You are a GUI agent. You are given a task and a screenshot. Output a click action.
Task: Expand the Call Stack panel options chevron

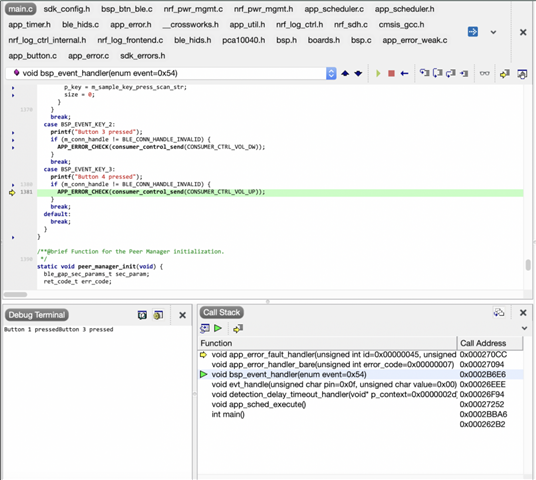524,328
